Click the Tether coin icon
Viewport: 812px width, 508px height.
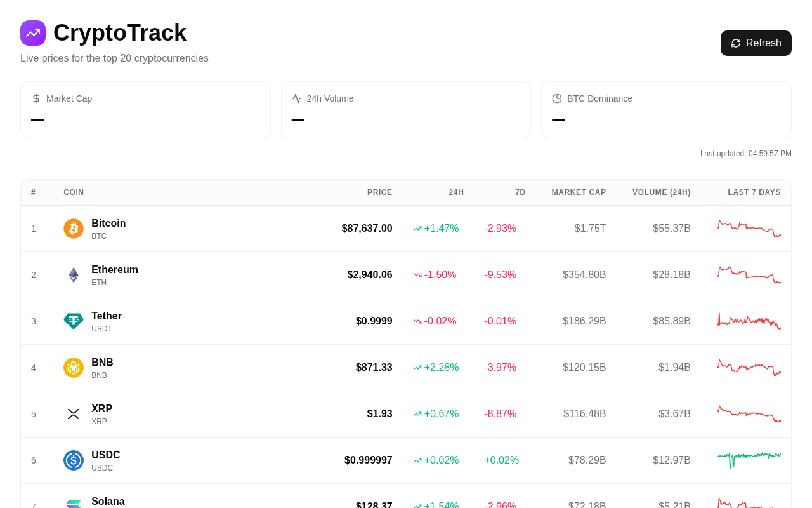click(x=73, y=321)
